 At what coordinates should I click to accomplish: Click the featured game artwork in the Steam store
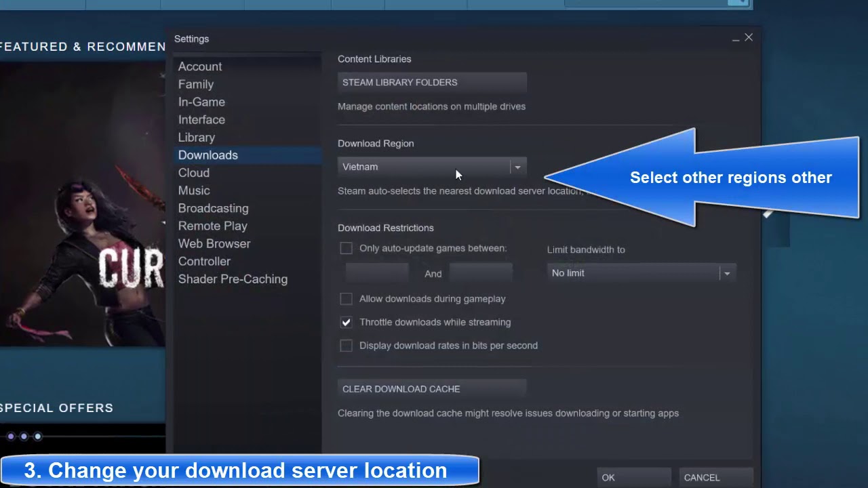(83, 203)
